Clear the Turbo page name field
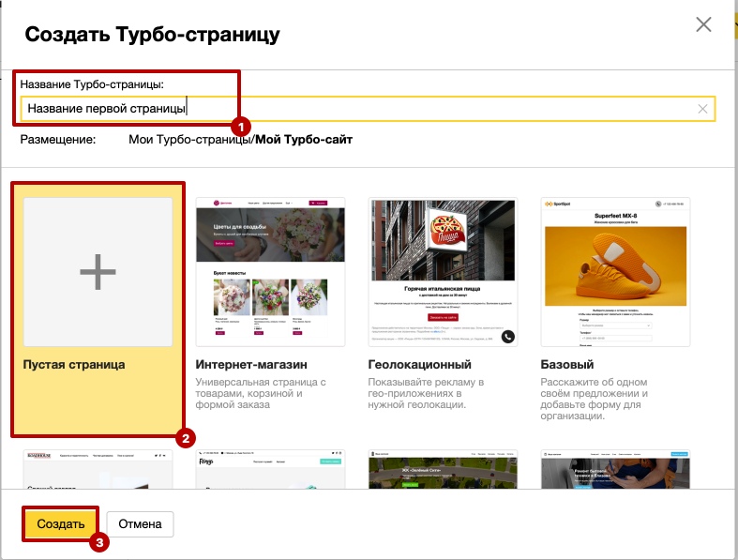Image resolution: width=738 pixels, height=560 pixels. pyautogui.click(x=702, y=109)
